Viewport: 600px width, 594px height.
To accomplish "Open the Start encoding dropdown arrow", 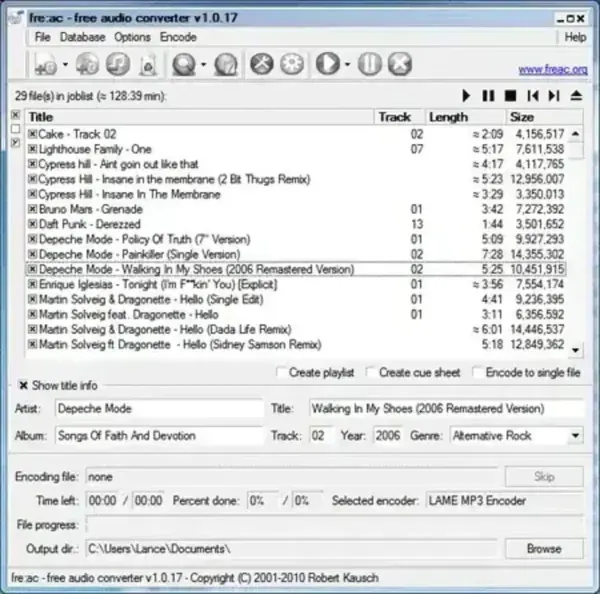I will coord(347,64).
